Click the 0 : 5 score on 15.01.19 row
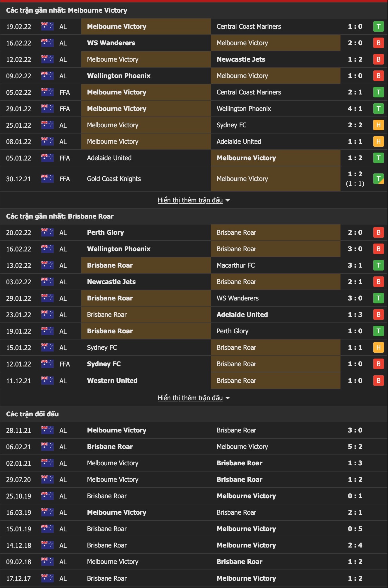388x588 pixels. pyautogui.click(x=355, y=529)
